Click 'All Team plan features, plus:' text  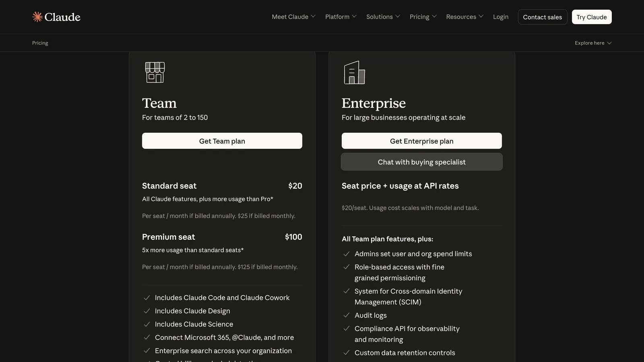pos(387,239)
